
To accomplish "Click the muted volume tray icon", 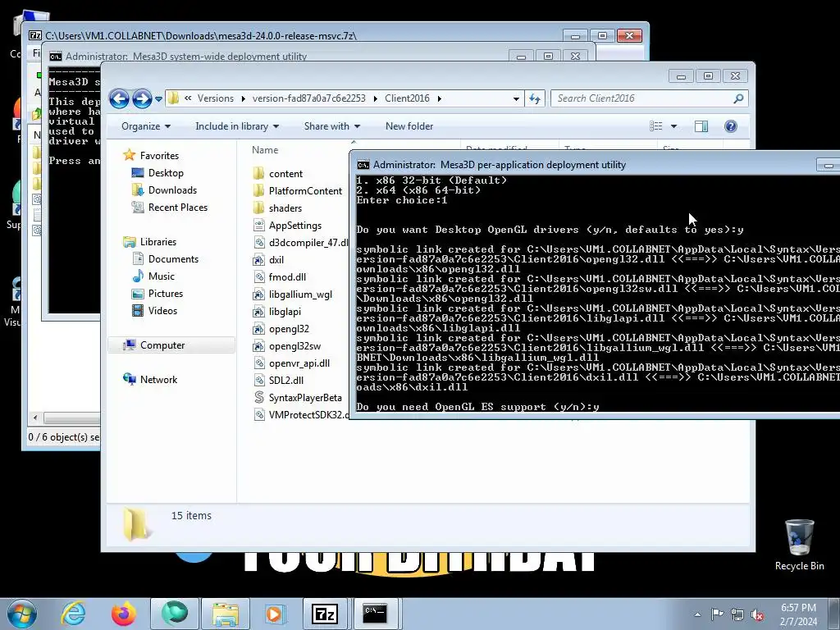I will pos(757,615).
